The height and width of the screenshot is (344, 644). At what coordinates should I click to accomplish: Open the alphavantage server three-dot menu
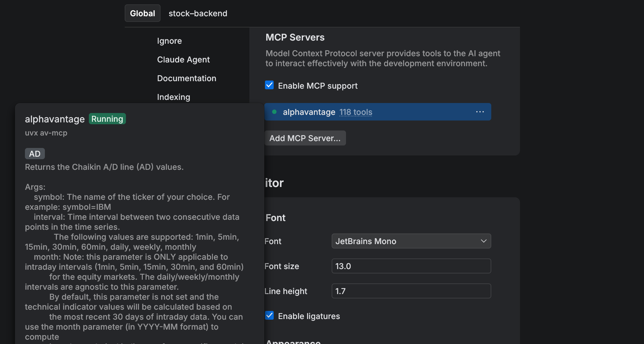[480, 112]
